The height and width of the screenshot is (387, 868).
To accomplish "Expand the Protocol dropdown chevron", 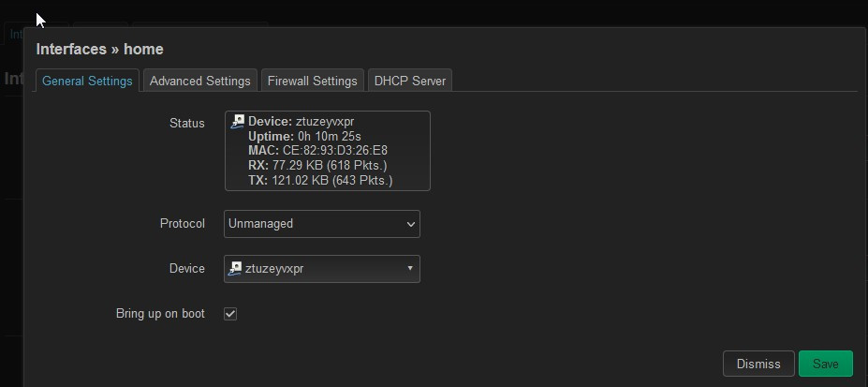I will [411, 224].
